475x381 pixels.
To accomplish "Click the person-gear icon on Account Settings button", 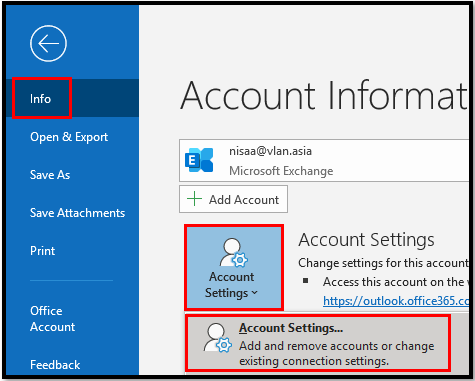I will (x=233, y=252).
